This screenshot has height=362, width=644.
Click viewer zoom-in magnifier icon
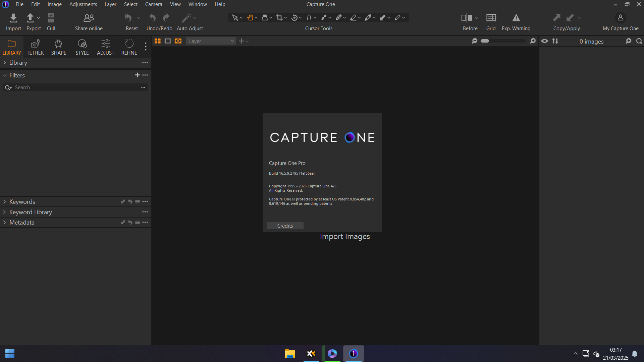tap(533, 41)
